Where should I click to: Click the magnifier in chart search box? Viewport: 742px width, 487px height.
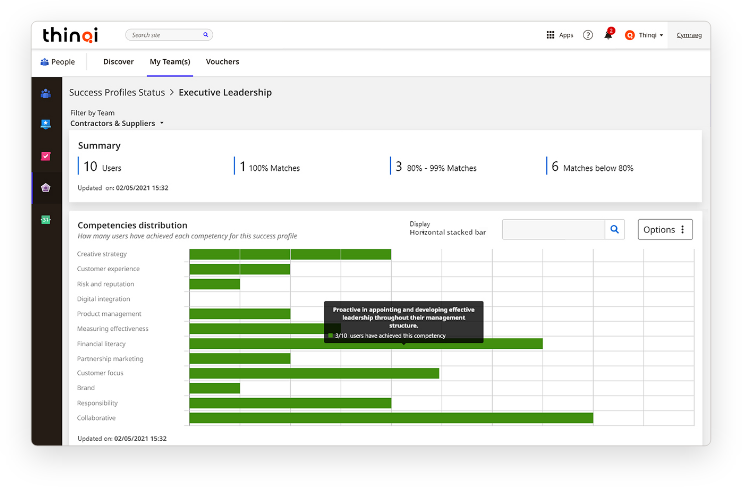(615, 229)
